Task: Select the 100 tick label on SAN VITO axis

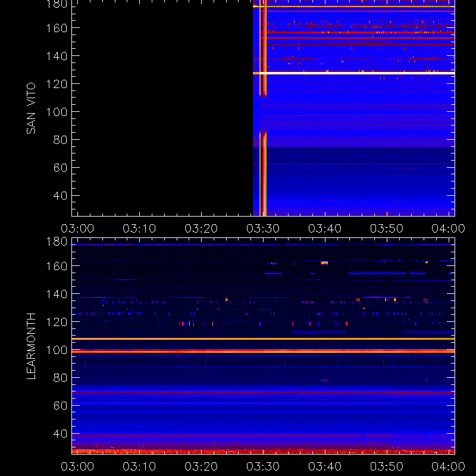Action: tap(57, 112)
